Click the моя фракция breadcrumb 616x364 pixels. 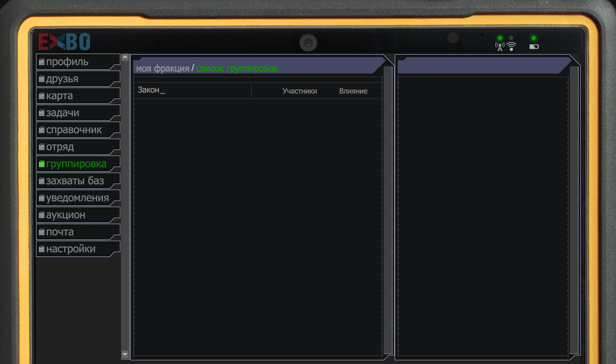[x=162, y=68]
